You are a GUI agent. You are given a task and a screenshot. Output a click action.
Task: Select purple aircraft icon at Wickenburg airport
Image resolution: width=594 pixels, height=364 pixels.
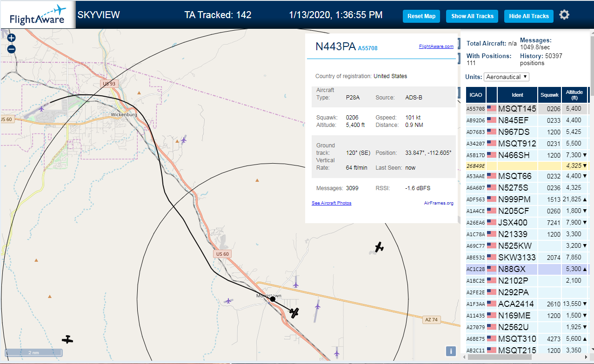coord(42,109)
